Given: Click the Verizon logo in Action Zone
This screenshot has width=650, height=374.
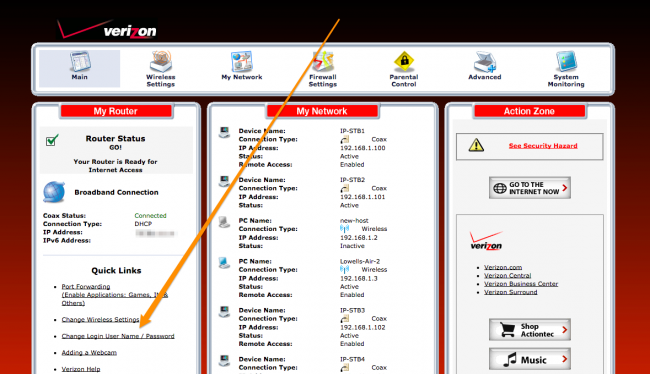Looking at the screenshot, I should click(486, 241).
